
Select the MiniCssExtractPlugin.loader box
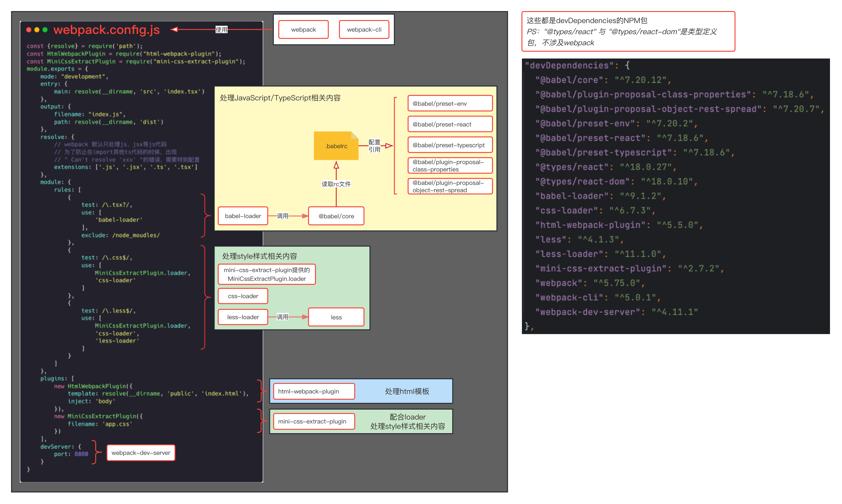click(x=267, y=274)
